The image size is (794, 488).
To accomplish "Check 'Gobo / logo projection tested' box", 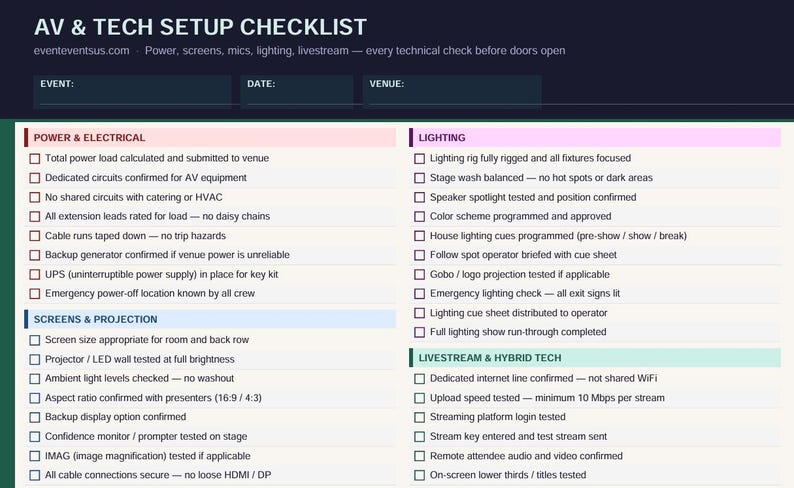I will click(x=419, y=274).
